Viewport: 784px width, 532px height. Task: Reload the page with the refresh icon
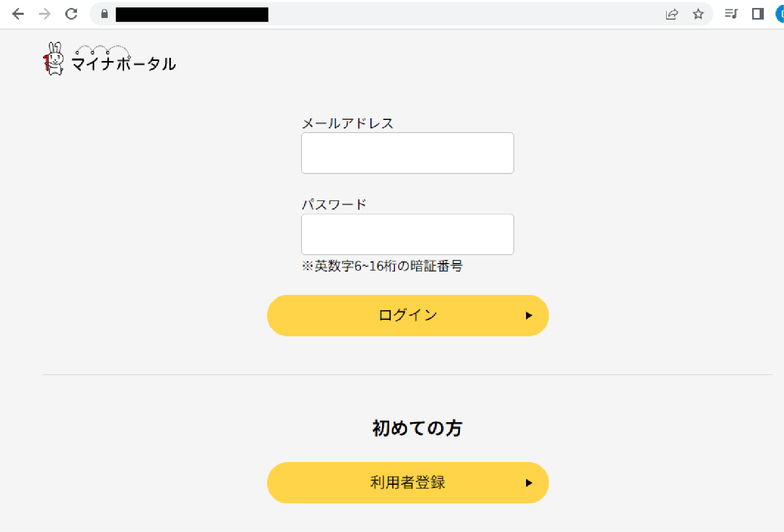click(x=71, y=14)
